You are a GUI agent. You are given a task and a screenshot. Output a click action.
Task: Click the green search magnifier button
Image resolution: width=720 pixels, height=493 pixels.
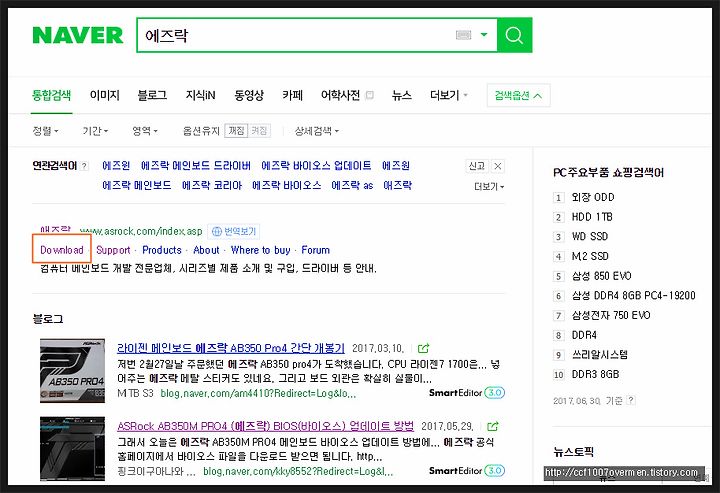(x=514, y=35)
